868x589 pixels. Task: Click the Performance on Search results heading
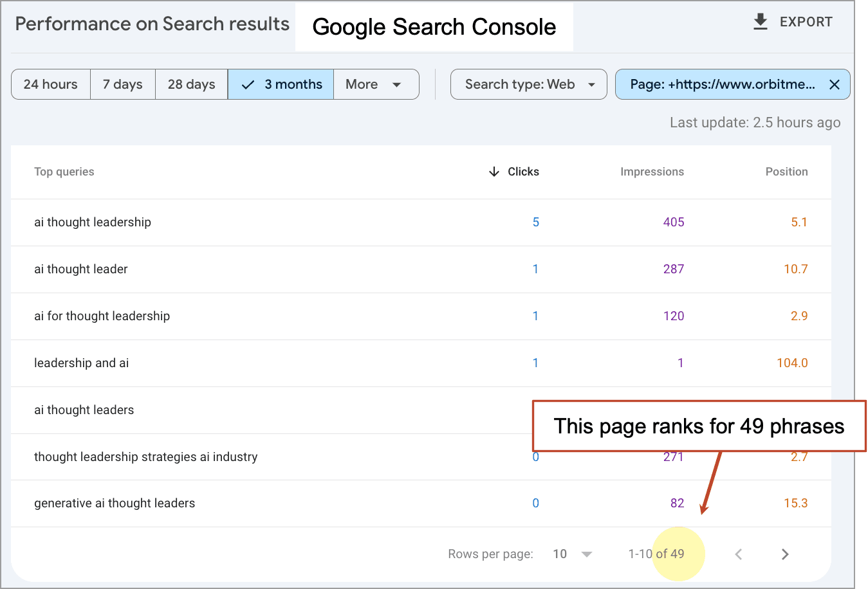[x=152, y=24]
